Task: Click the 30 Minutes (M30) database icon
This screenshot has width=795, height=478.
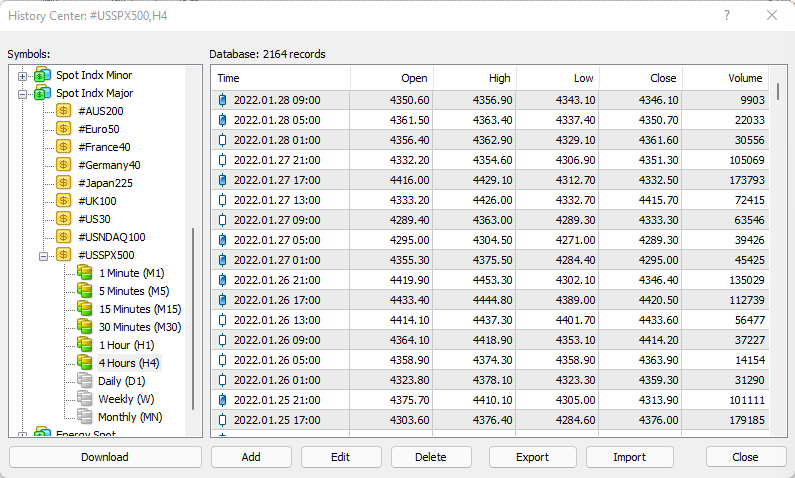Action: coord(85,327)
